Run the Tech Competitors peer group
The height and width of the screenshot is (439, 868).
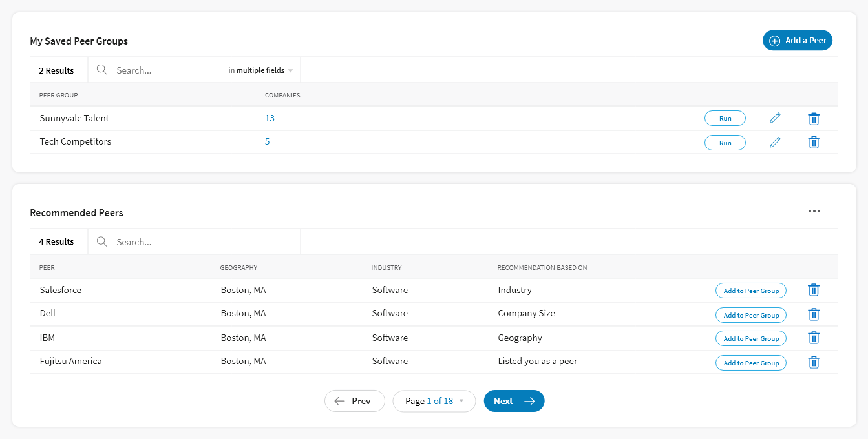click(x=725, y=143)
